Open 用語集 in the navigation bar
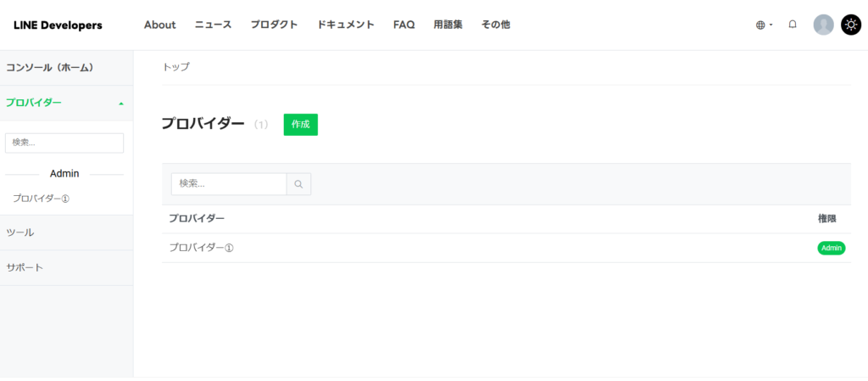 [448, 25]
